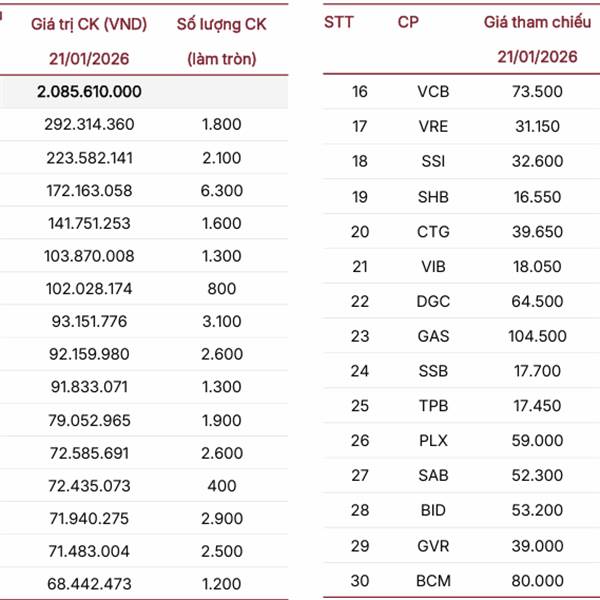Click the VRE ticker cell

(x=433, y=127)
